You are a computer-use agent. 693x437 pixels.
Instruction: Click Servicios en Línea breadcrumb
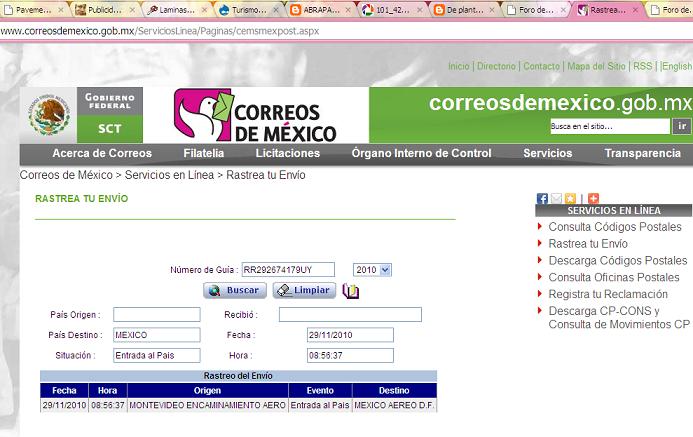pos(169,175)
